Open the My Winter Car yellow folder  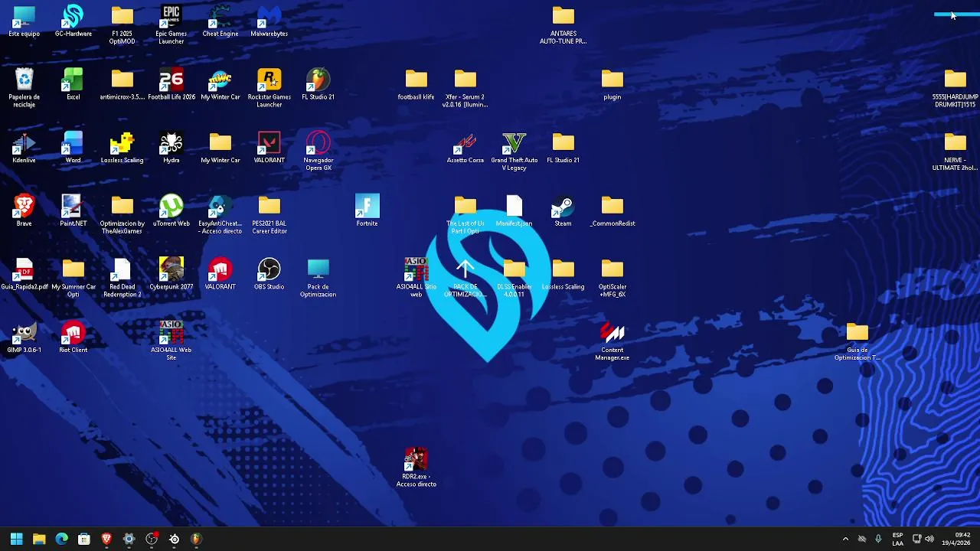220,148
